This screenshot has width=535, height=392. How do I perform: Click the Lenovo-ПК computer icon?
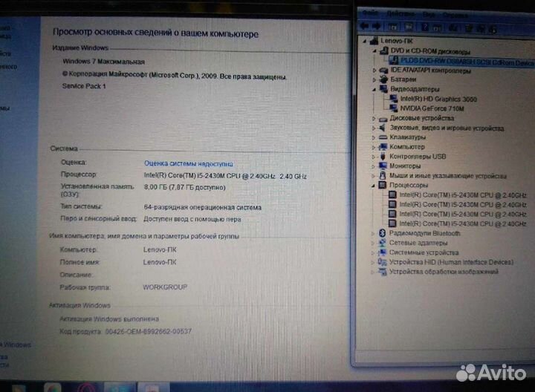point(374,41)
